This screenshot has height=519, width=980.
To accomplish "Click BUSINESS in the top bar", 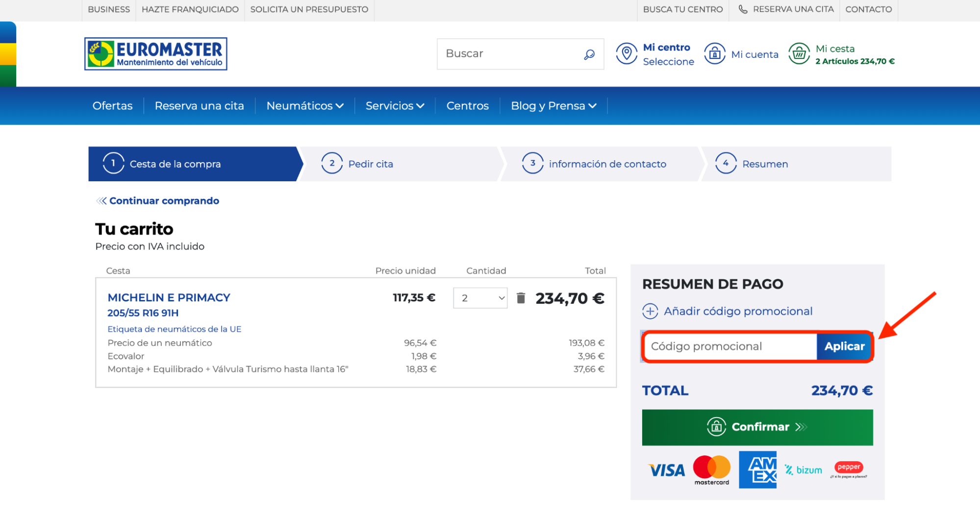I will click(109, 9).
